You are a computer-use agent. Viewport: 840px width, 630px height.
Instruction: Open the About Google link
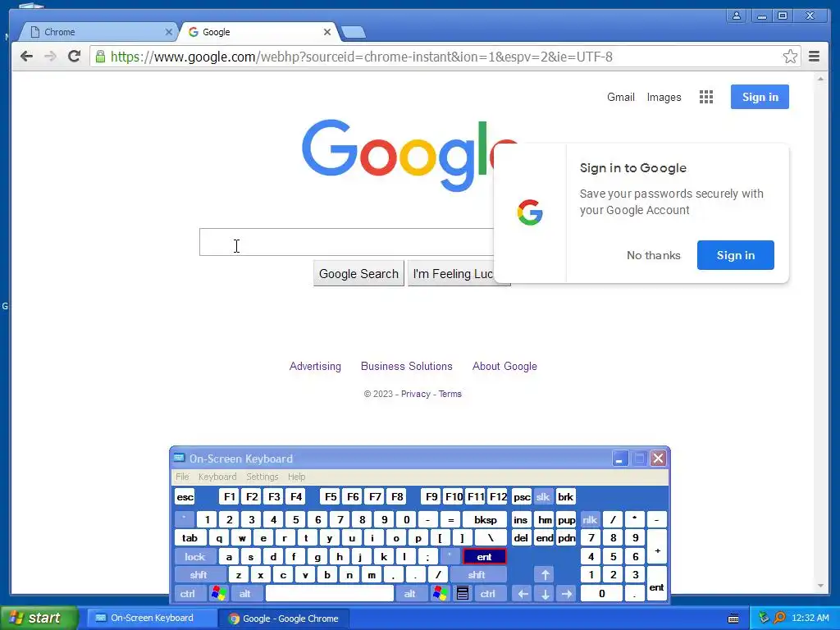tap(504, 367)
